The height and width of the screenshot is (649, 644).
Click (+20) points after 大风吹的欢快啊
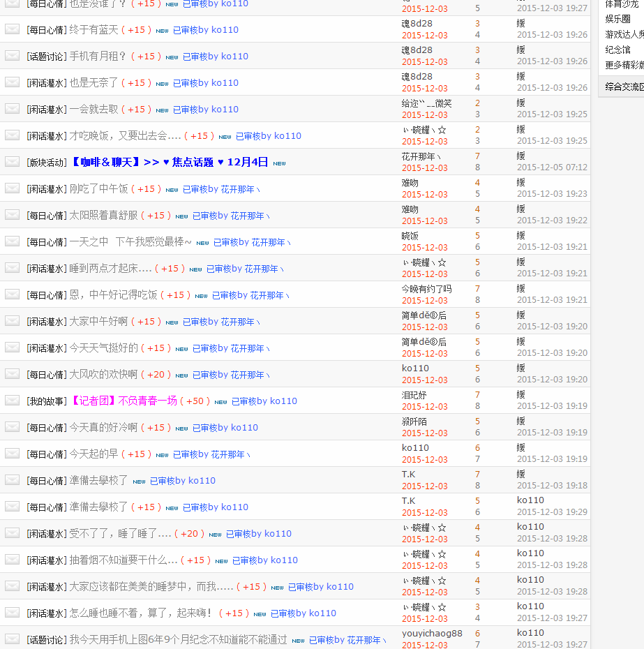[x=156, y=375]
